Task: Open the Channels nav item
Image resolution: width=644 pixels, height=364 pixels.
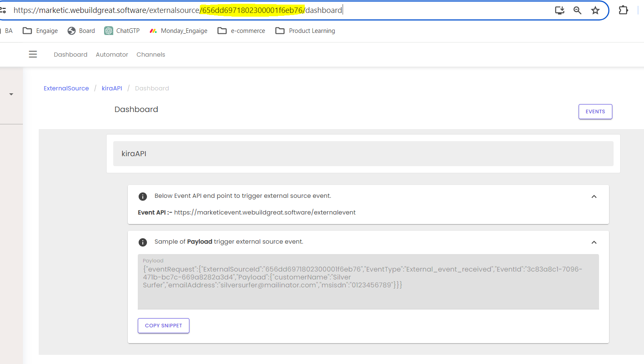Action: click(x=151, y=55)
